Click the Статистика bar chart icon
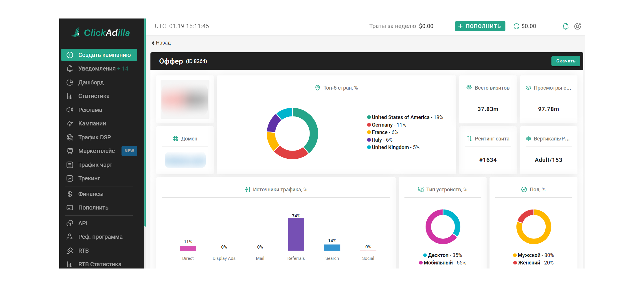The image size is (644, 287). point(70,96)
